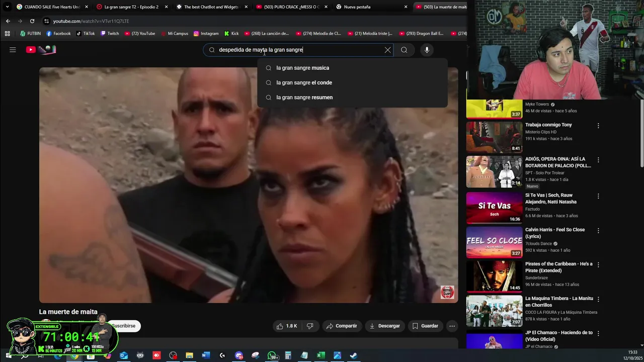Image resolution: width=644 pixels, height=362 pixels.
Task: Open options menu for Calvin Harris video
Action: [598, 231]
